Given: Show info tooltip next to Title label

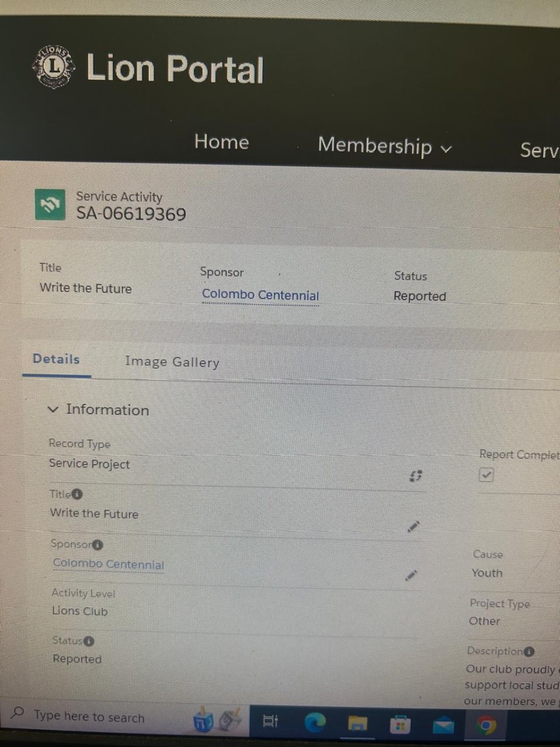Looking at the screenshot, I should pos(78,494).
